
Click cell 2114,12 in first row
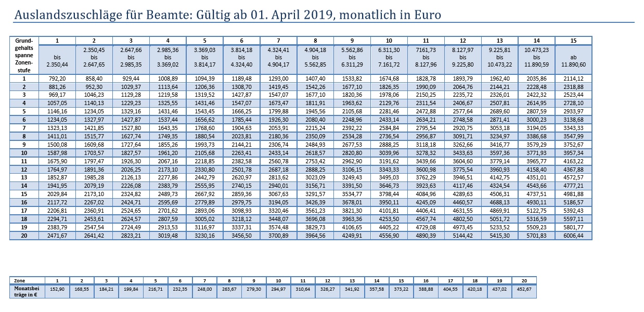[573, 78]
